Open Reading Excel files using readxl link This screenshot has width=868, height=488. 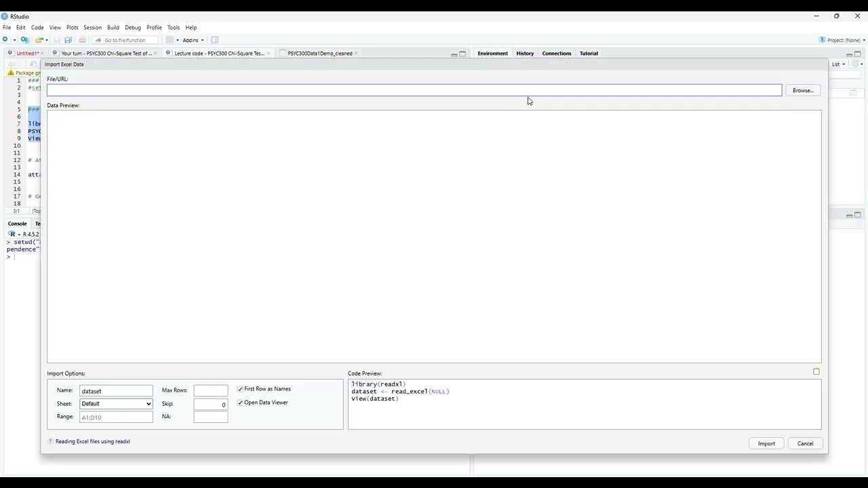[x=93, y=441]
